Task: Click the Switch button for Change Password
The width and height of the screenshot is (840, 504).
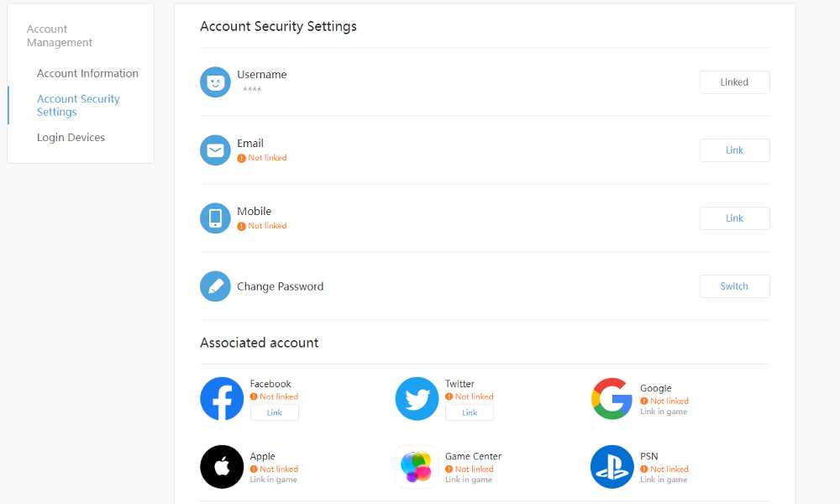Action: tap(734, 286)
